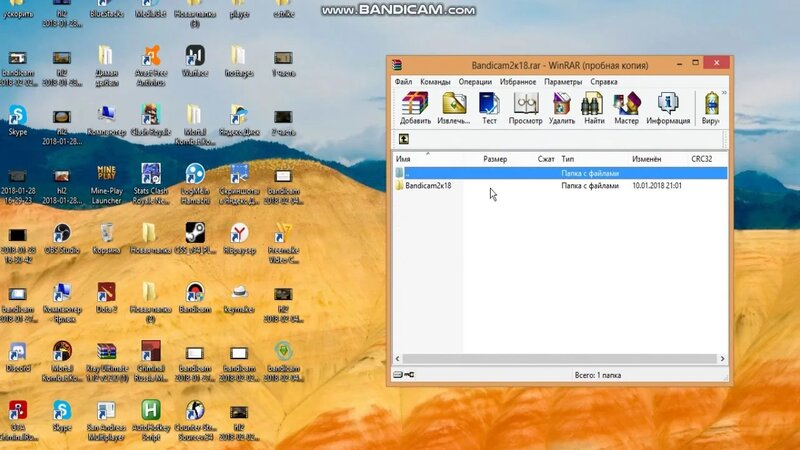Click the Удалить (Delete) toolbar icon

coord(562,108)
